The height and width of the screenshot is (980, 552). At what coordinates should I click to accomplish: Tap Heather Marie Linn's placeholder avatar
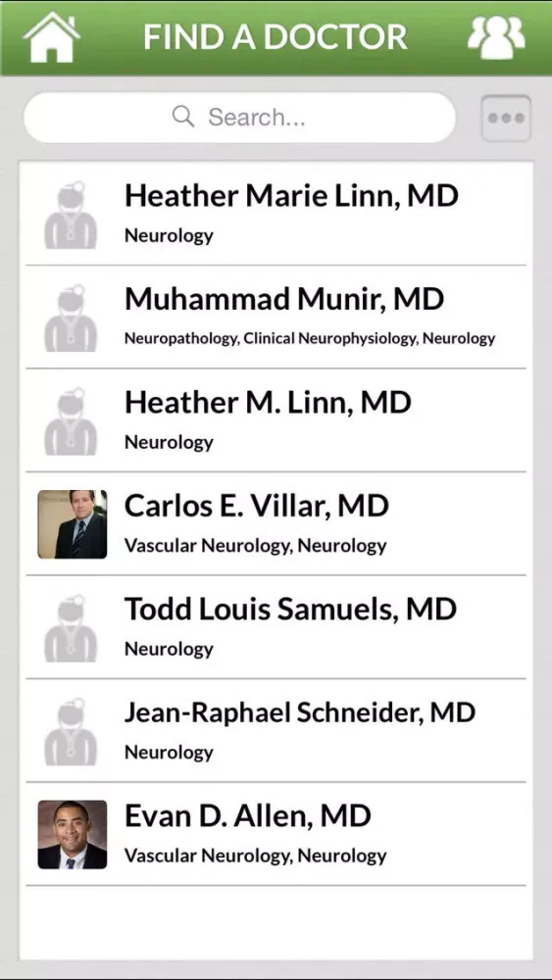pos(72,215)
